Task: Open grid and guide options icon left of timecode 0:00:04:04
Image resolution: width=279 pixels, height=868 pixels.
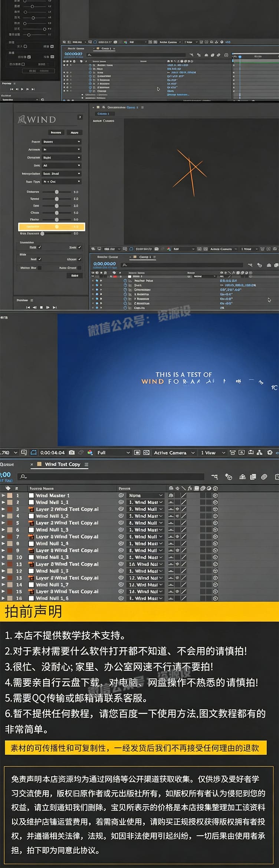Action: pos(24,452)
